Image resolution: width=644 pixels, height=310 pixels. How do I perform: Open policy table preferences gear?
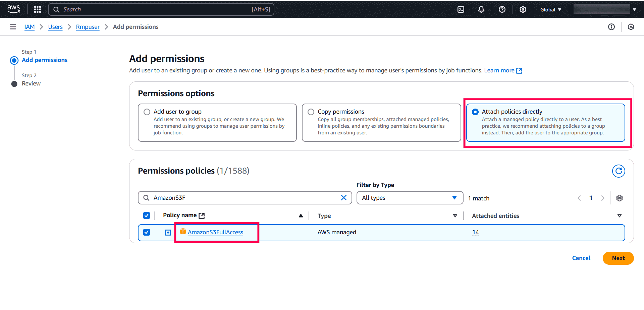point(620,198)
